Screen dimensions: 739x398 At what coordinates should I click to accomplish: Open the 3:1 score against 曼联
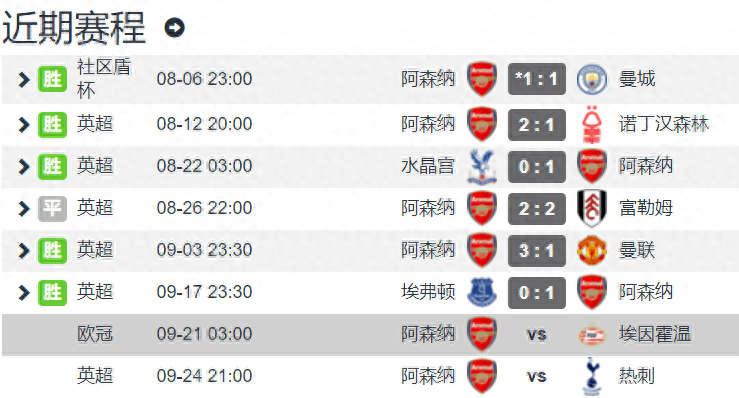point(537,250)
